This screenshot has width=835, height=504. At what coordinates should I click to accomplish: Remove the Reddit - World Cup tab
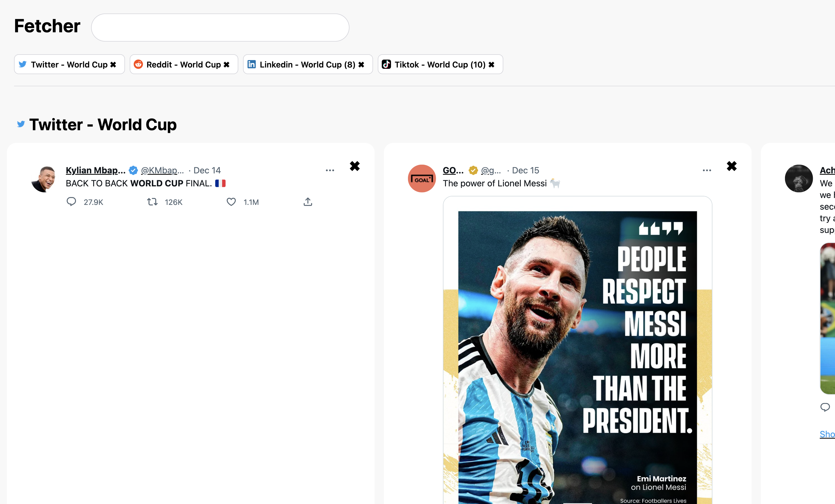[x=226, y=64]
